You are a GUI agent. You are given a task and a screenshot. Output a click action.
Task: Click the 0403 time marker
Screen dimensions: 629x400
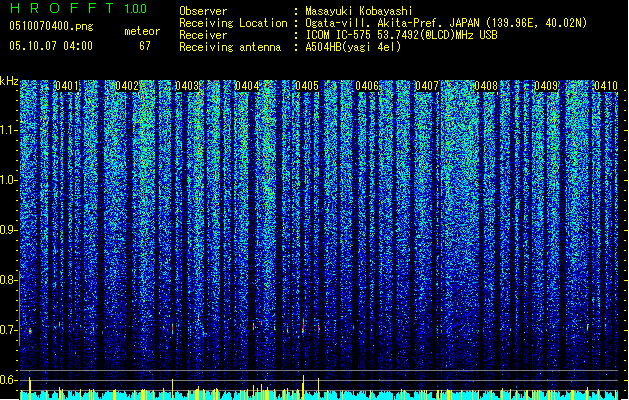tap(187, 86)
